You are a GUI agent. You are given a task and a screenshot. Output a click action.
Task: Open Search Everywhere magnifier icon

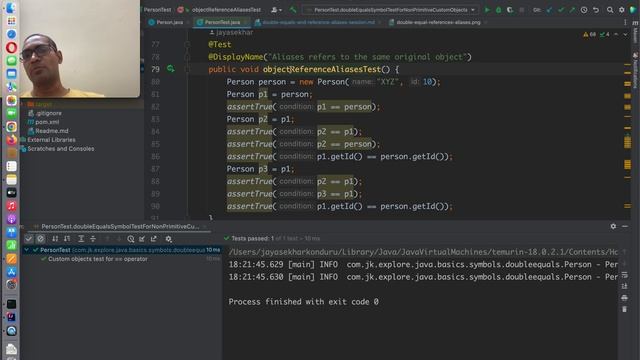[x=610, y=10]
